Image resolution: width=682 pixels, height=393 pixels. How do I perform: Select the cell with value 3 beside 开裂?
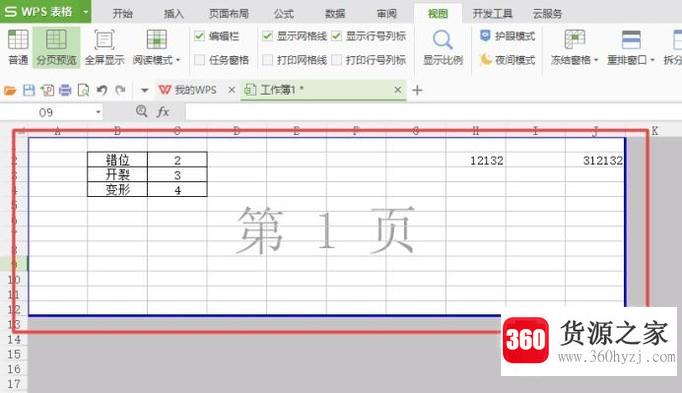(177, 175)
